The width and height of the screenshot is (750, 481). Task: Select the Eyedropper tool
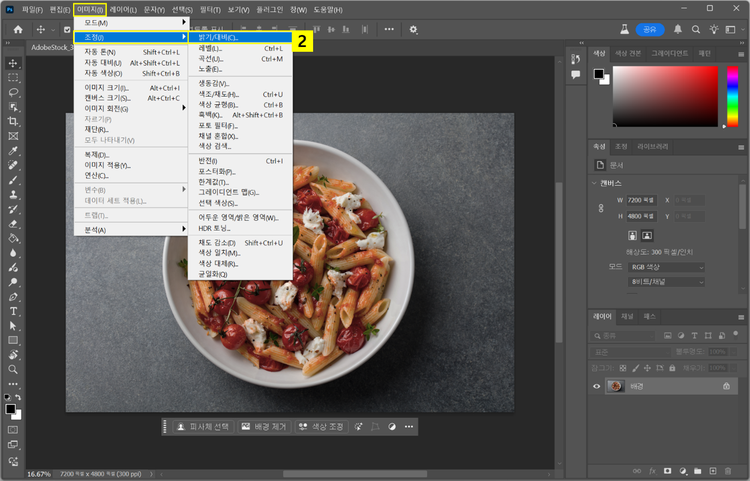pyautogui.click(x=13, y=151)
